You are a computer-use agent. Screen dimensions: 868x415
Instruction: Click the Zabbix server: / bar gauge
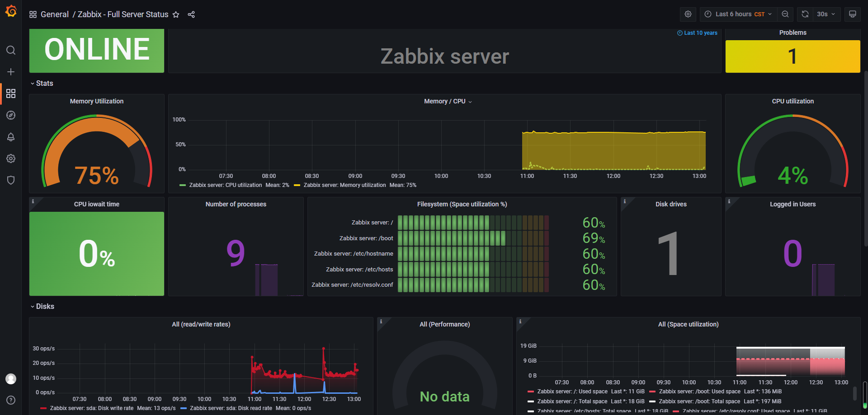pyautogui.click(x=473, y=223)
